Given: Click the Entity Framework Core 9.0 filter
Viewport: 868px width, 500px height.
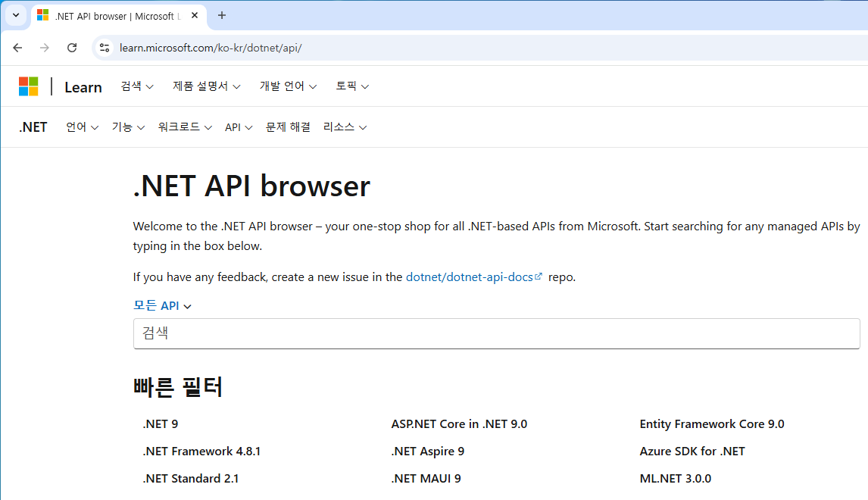Looking at the screenshot, I should click(711, 423).
